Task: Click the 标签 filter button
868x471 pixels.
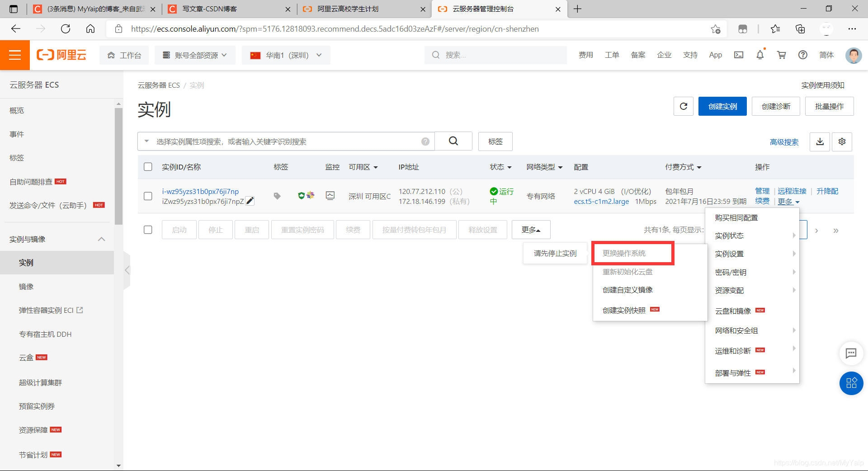Action: coord(495,141)
